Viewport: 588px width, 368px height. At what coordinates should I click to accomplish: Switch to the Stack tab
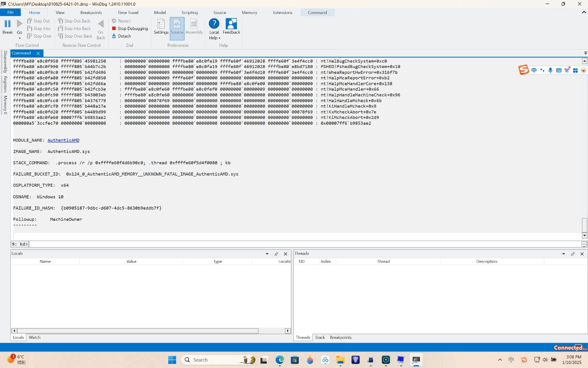(320, 338)
